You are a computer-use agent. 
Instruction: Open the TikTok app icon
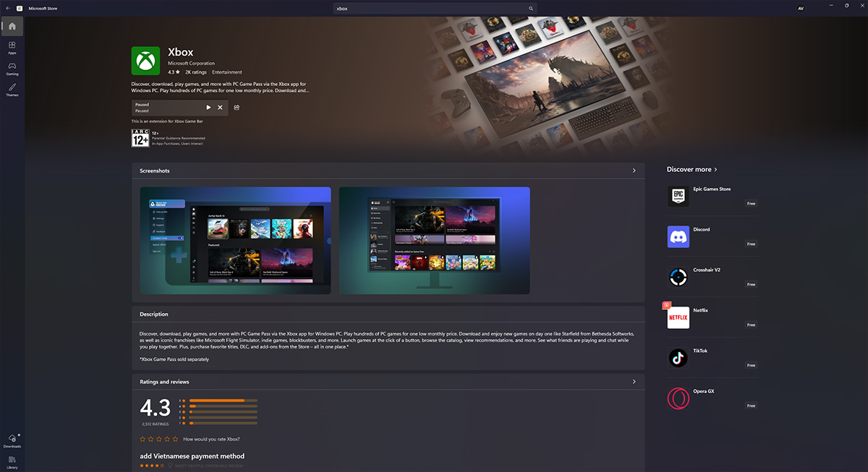pyautogui.click(x=678, y=358)
